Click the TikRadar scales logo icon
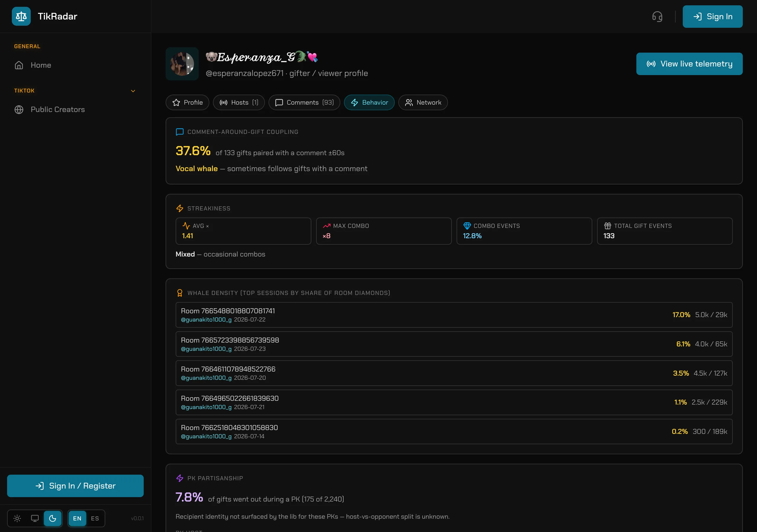The width and height of the screenshot is (757, 532). [x=21, y=16]
